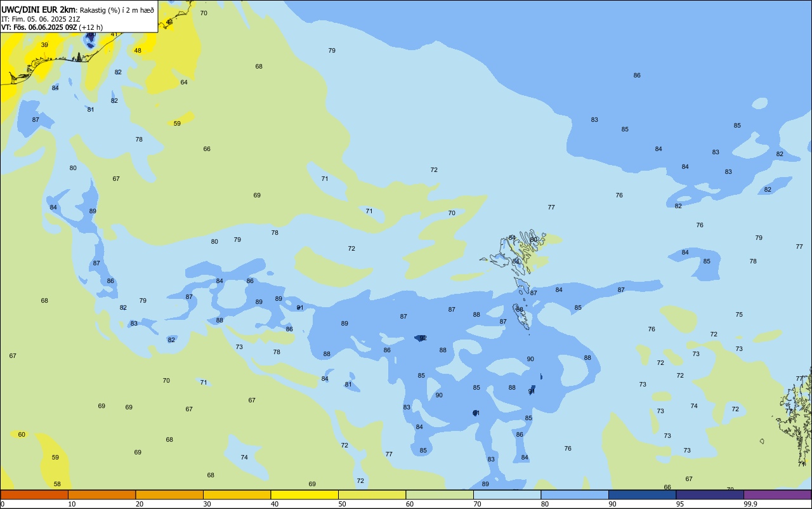Click the 60–70 light green legend swatch
812x509 pixels.
click(x=440, y=494)
